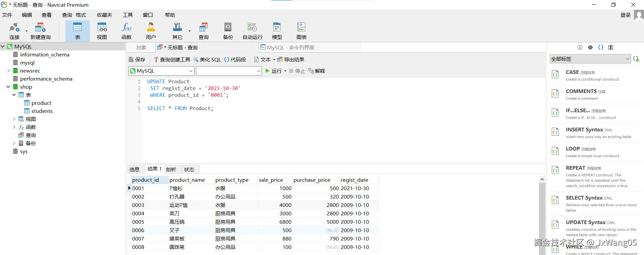Open the 备份 backup toolbar icon

tap(228, 31)
